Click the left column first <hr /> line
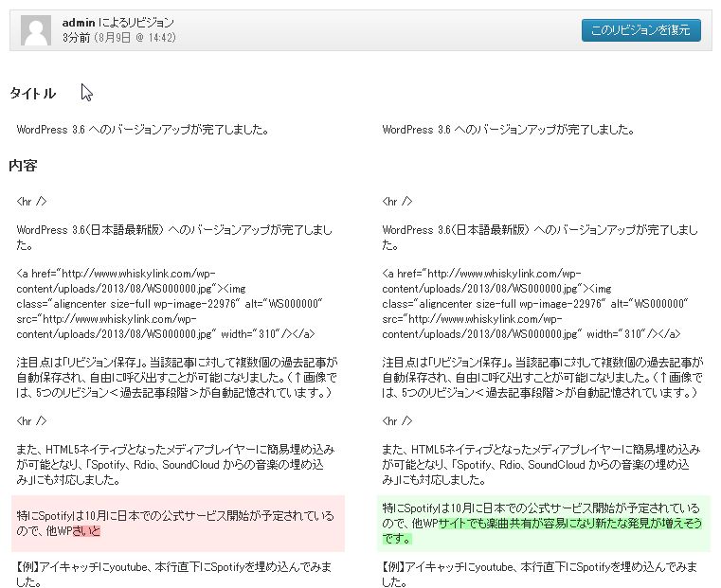This screenshot has height=588, width=721. pyautogui.click(x=31, y=201)
